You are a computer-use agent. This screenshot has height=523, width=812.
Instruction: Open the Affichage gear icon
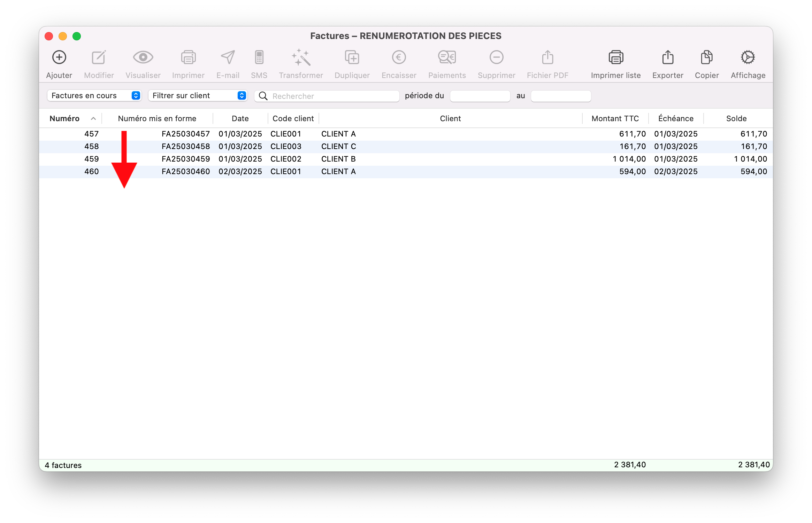click(x=748, y=57)
